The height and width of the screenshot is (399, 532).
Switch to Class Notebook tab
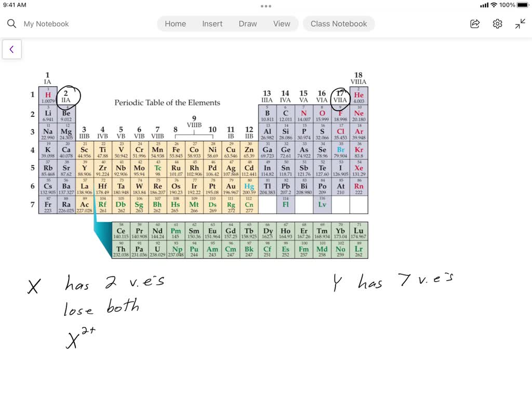coord(339,23)
